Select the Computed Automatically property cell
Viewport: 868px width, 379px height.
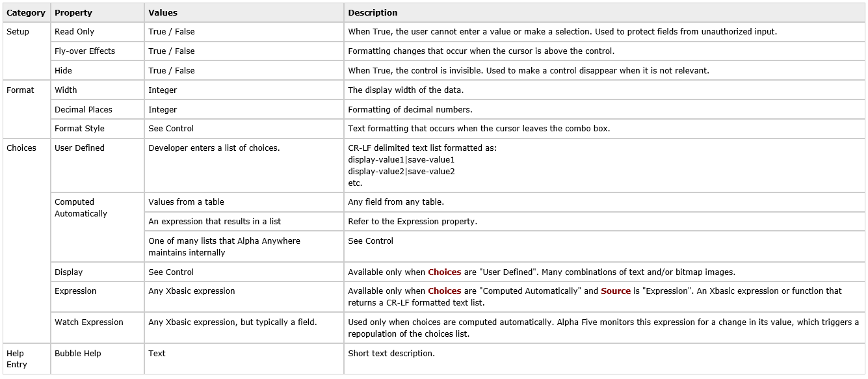(98, 228)
